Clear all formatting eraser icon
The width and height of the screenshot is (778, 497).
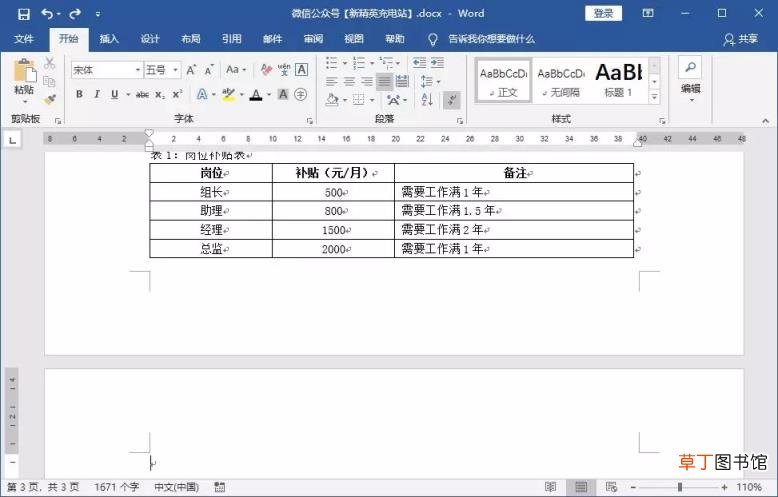[266, 70]
